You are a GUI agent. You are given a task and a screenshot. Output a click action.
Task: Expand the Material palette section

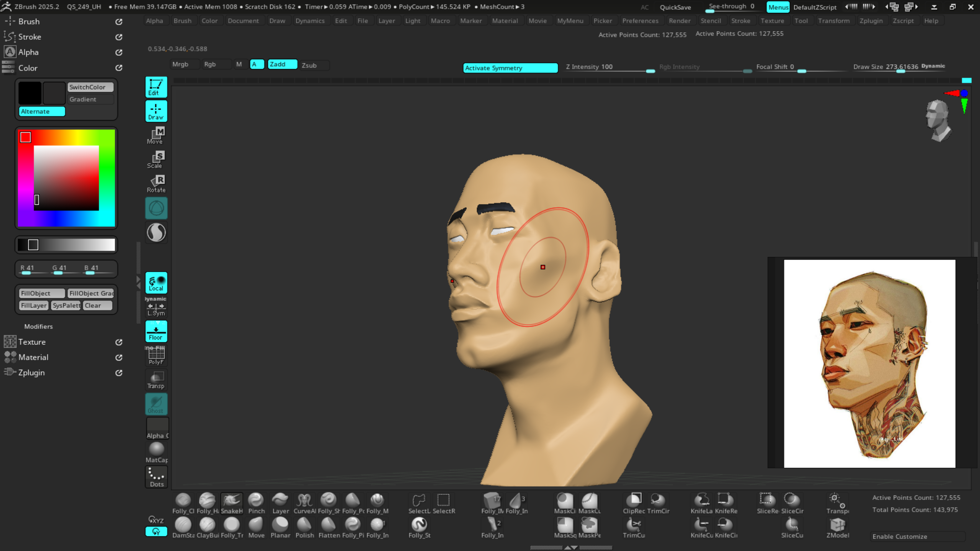click(x=33, y=357)
